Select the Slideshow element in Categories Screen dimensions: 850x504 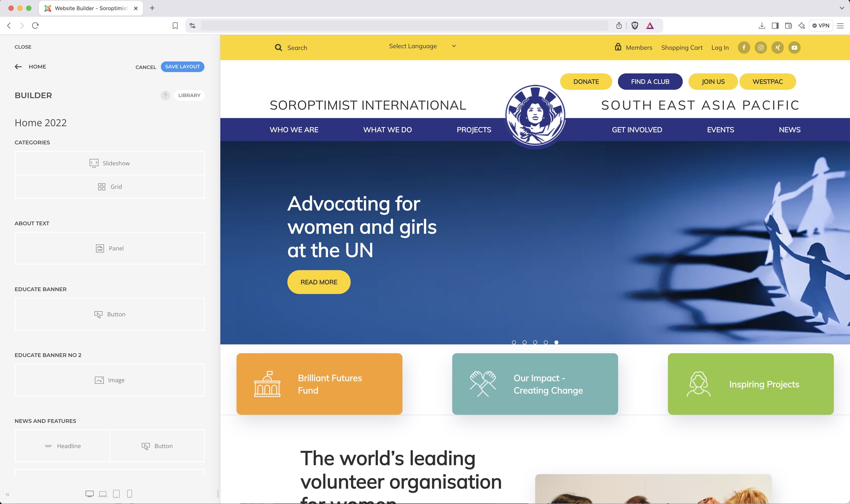click(110, 163)
